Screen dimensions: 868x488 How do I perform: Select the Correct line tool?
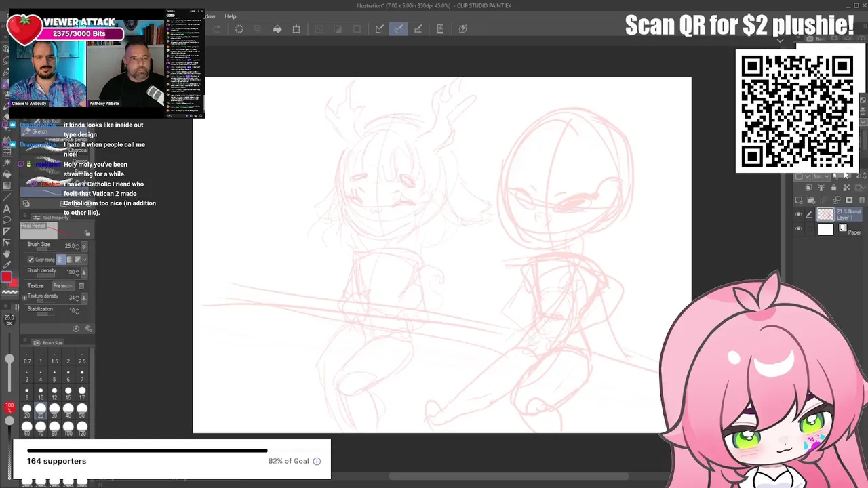pyautogui.click(x=7, y=242)
